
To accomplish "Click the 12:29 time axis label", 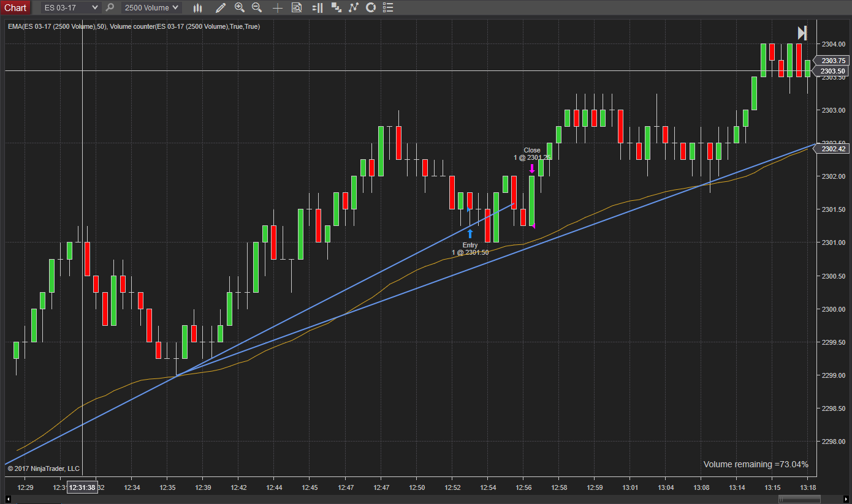I will pos(26,487).
